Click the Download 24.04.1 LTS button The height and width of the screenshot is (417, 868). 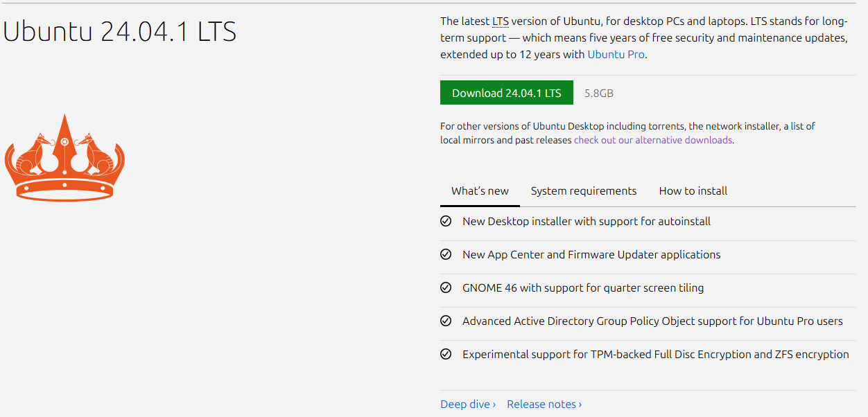(506, 93)
